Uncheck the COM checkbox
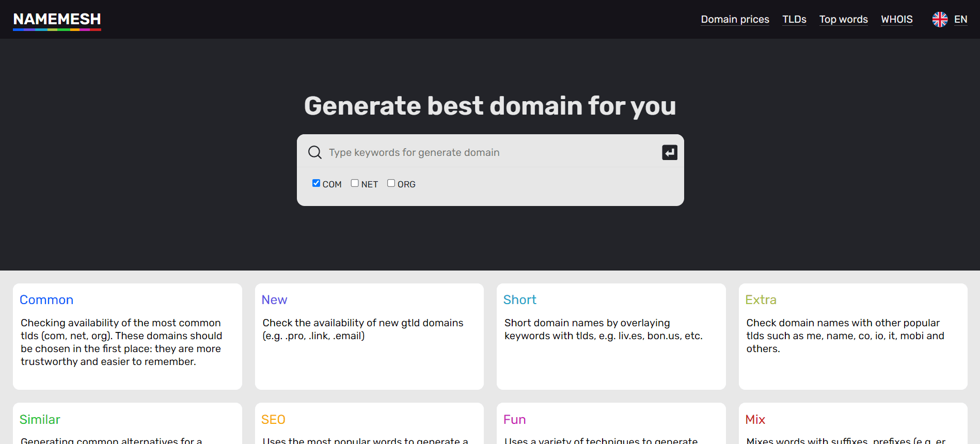 [316, 183]
